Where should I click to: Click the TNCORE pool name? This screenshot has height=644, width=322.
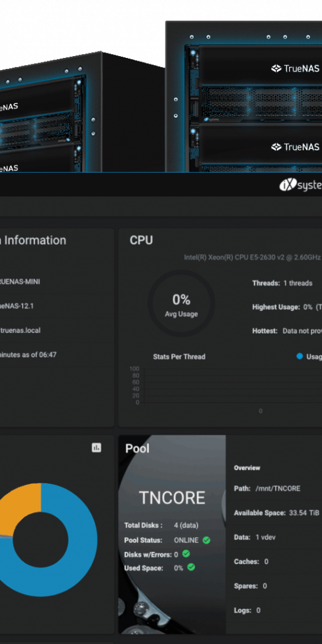click(x=172, y=498)
